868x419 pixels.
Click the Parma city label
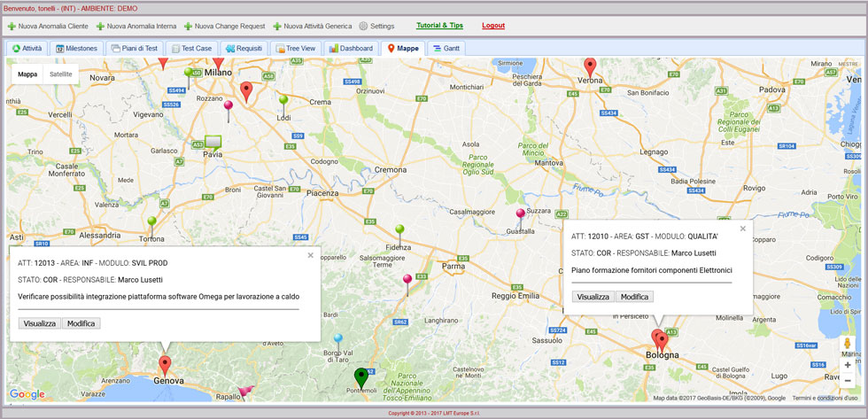point(453,267)
